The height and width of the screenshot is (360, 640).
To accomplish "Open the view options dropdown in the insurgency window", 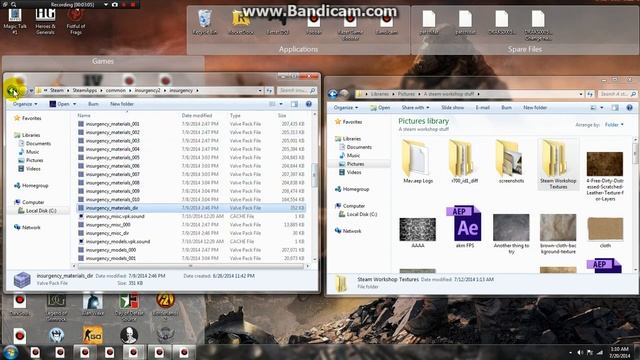I will pyautogui.click(x=281, y=104).
